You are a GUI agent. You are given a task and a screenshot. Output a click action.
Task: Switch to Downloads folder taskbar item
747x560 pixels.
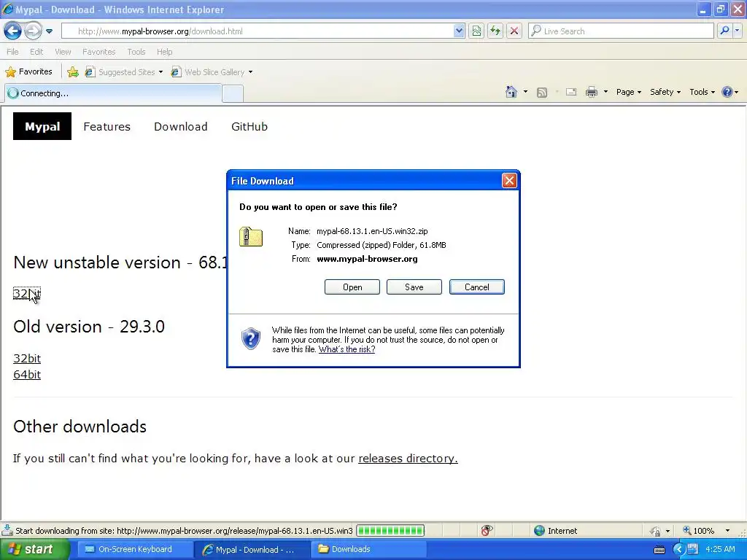click(x=368, y=549)
